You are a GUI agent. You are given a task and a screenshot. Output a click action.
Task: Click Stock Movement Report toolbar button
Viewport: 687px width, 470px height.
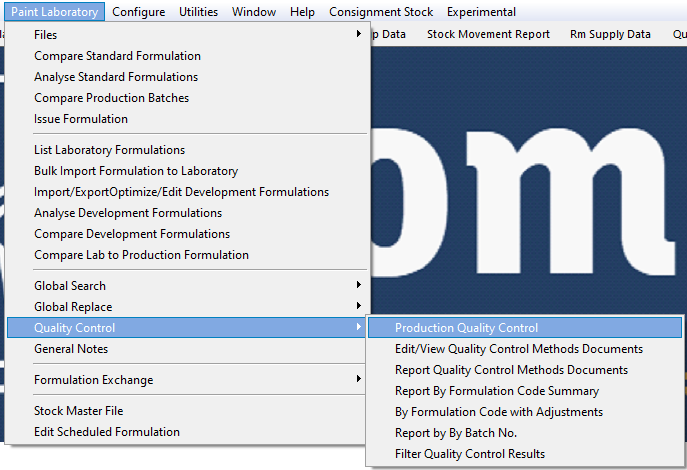(x=488, y=34)
